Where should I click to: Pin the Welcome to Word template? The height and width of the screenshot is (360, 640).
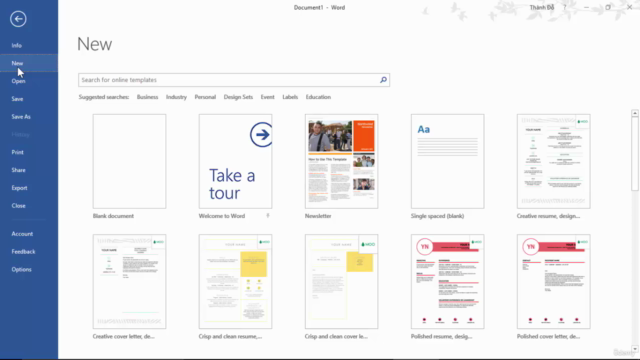coord(268,216)
